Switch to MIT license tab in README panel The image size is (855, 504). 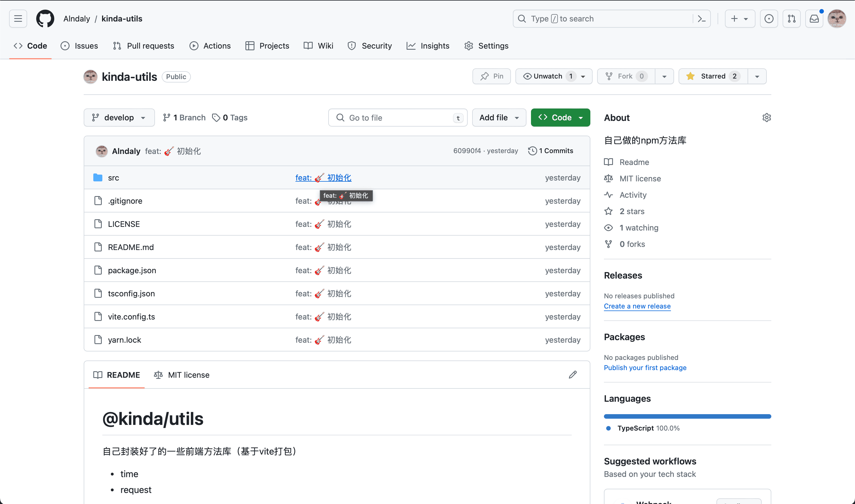[x=182, y=375]
